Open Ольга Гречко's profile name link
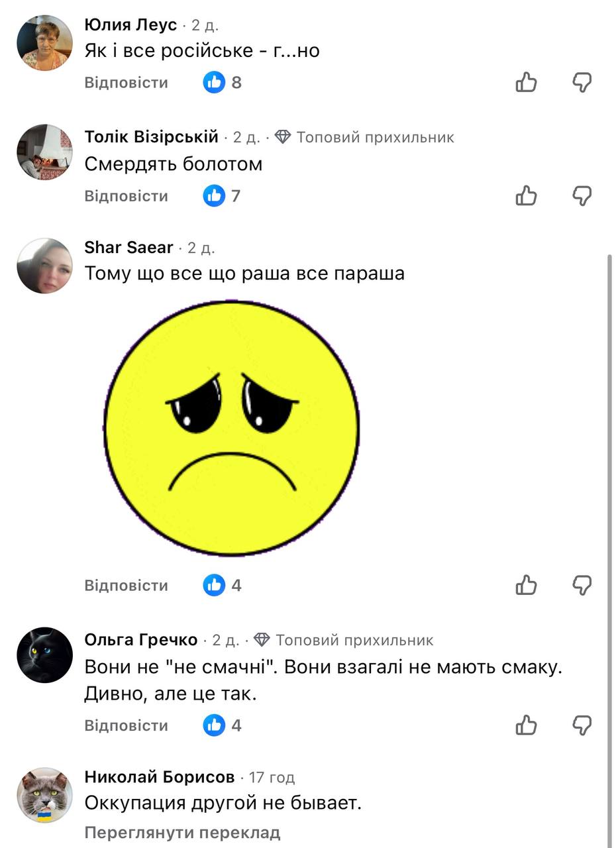The width and height of the screenshot is (616, 848). coord(141,640)
